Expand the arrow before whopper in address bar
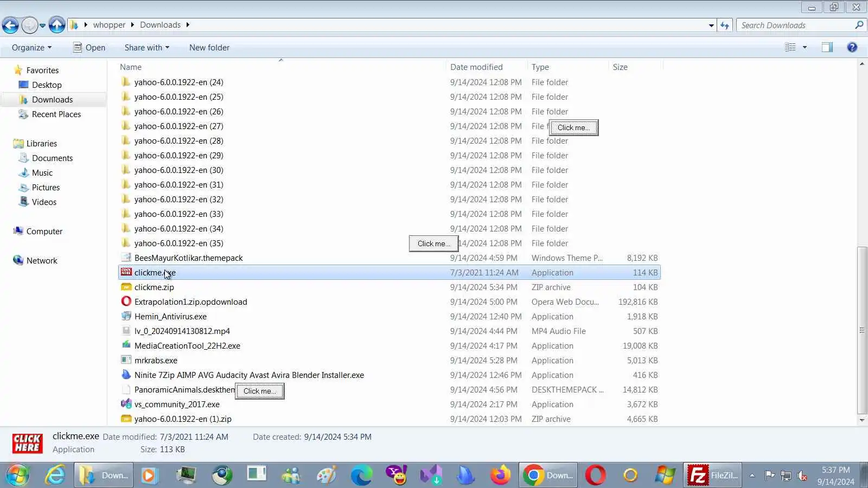 pos(86,24)
